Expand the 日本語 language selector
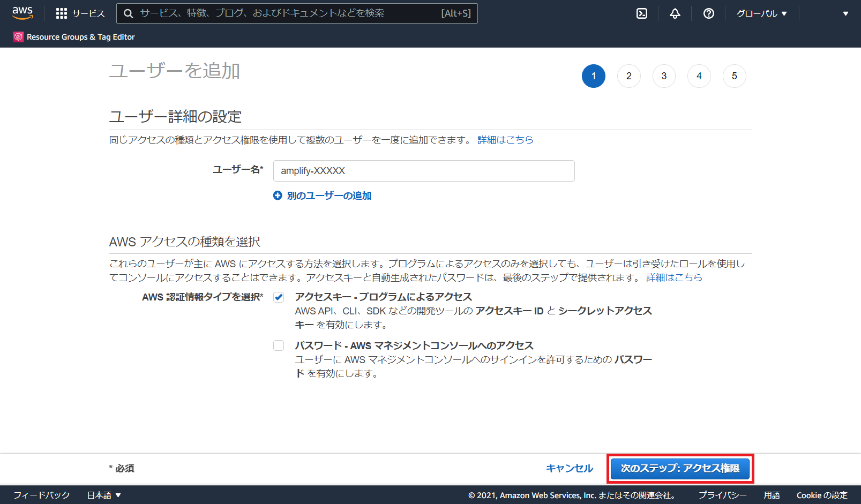The image size is (861, 504). [104, 495]
